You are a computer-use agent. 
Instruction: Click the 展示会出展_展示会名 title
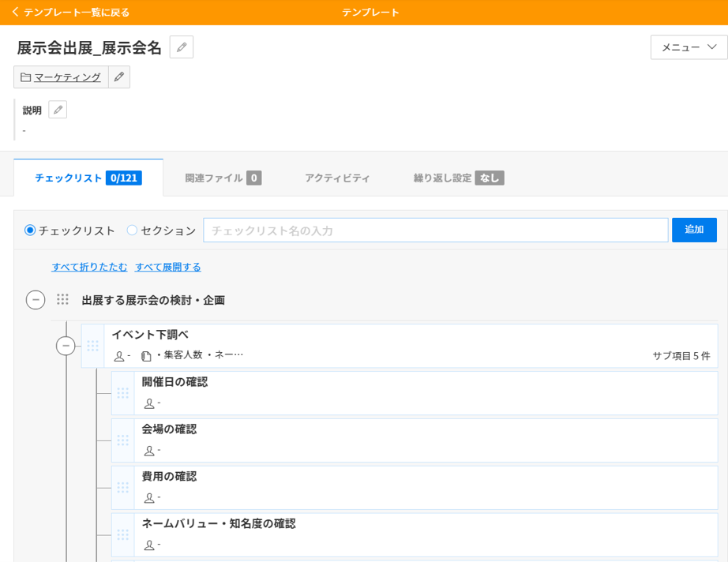click(x=89, y=47)
